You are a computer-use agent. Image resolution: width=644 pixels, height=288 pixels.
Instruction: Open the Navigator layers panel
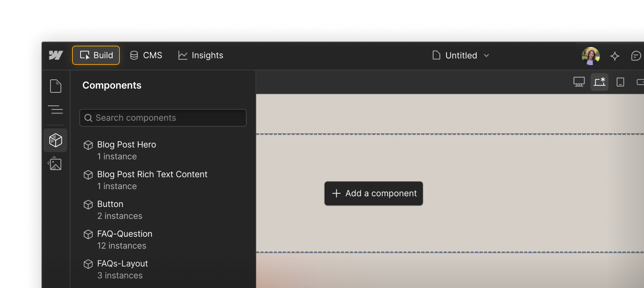point(56,110)
